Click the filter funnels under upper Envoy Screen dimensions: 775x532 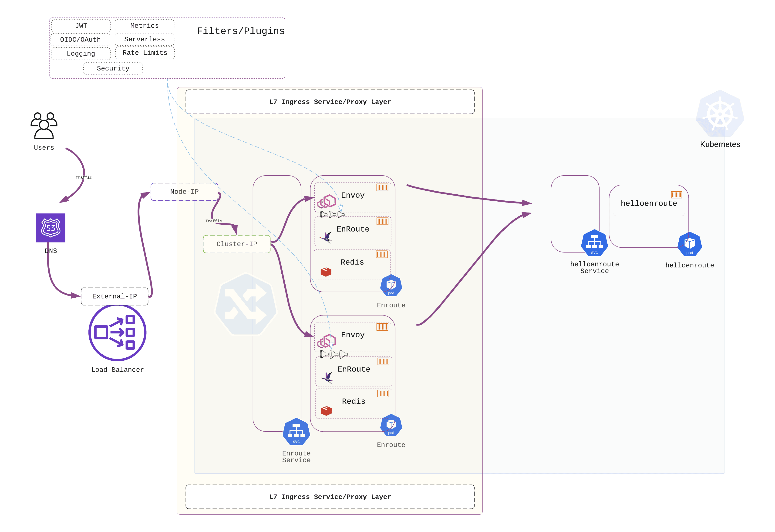point(332,214)
